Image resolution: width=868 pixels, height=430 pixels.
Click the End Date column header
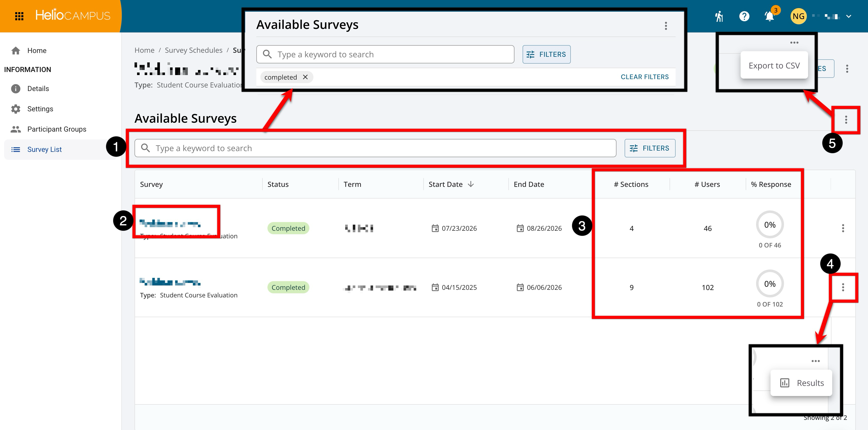coord(529,184)
